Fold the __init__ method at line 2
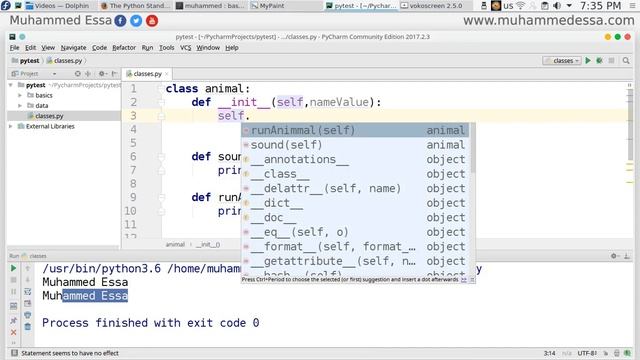 (161, 102)
